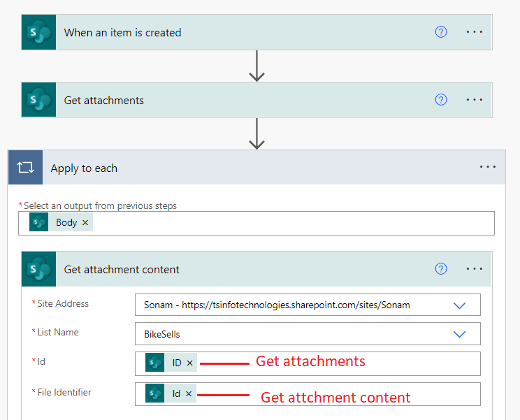Click the 'Select an output' input field
Image resolution: width=520 pixels, height=420 pixels.
[x=257, y=223]
